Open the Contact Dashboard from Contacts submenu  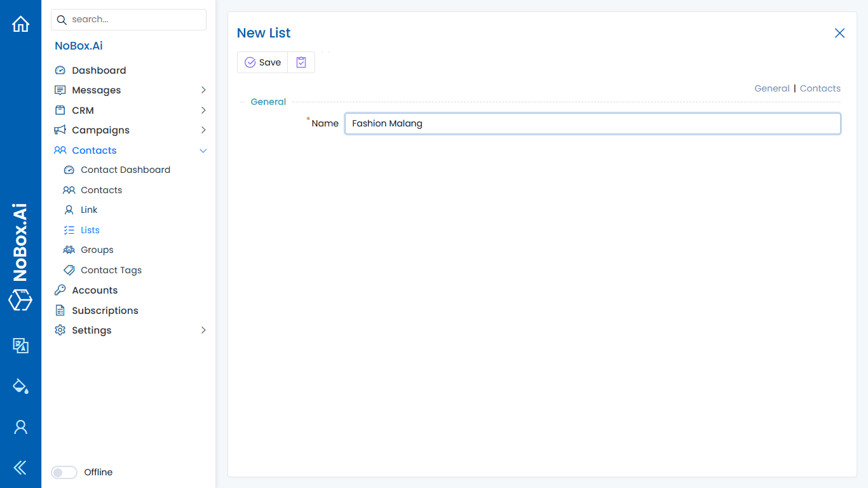[x=125, y=170]
